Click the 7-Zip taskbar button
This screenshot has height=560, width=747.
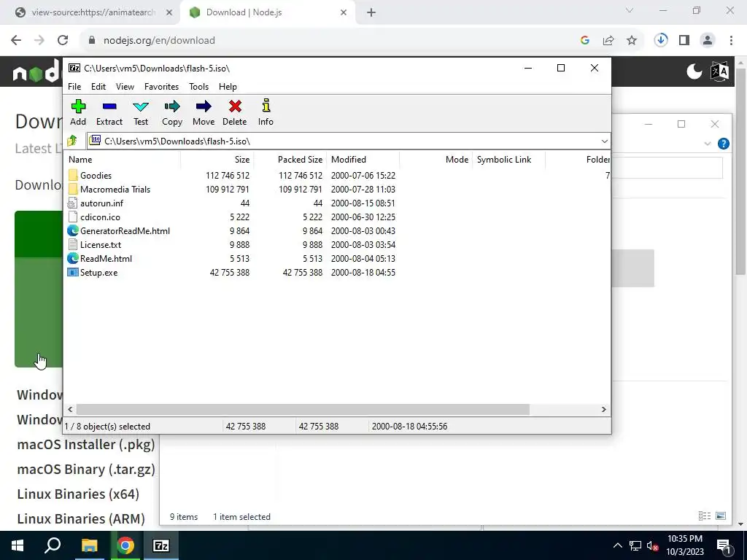click(x=161, y=545)
